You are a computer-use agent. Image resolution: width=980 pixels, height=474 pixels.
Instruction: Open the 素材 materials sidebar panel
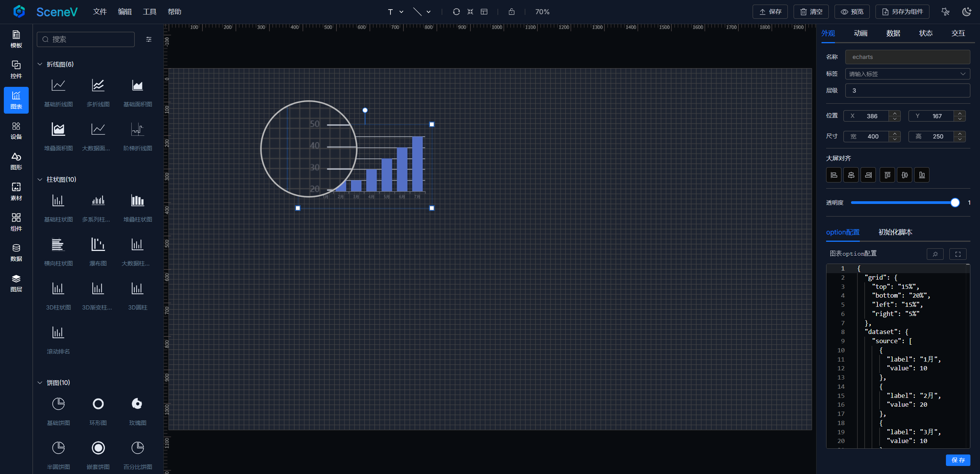tap(16, 191)
